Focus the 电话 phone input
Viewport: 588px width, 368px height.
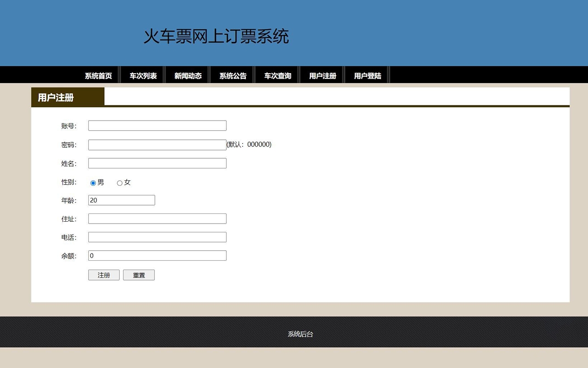(x=157, y=237)
